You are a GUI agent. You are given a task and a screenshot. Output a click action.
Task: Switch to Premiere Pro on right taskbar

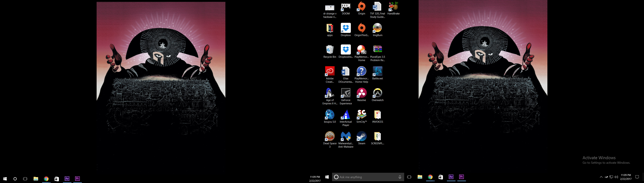pos(462,177)
